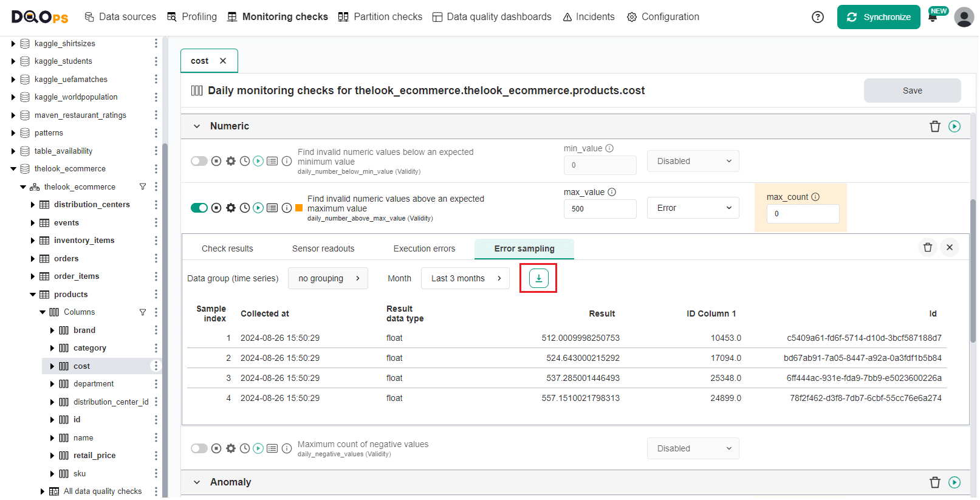Open the Configuration section
The height and width of the screenshot is (500, 980).
(x=663, y=17)
